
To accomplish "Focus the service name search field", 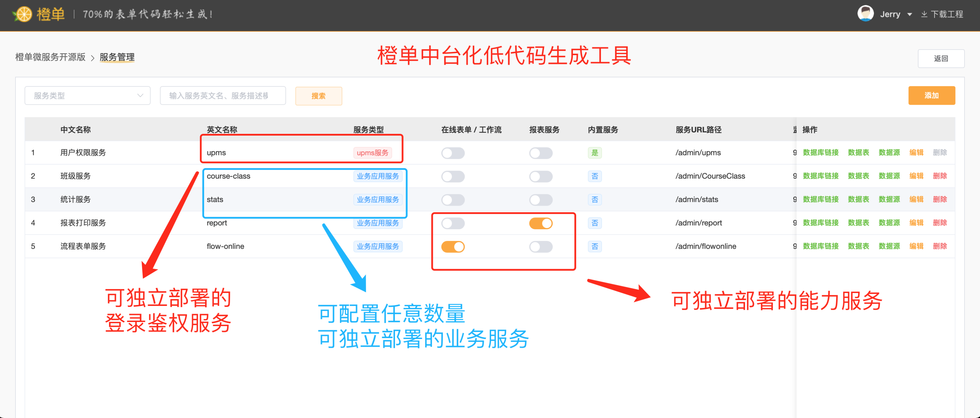I will [222, 96].
